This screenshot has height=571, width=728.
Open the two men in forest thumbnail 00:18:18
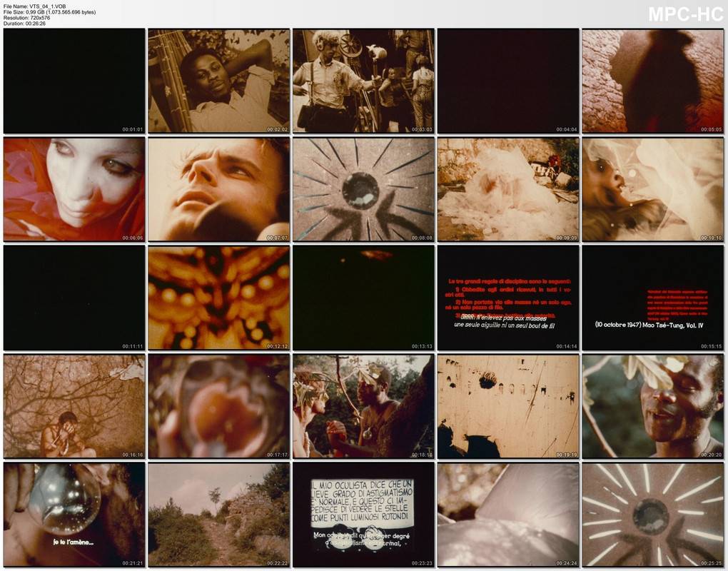pyautogui.click(x=363, y=407)
